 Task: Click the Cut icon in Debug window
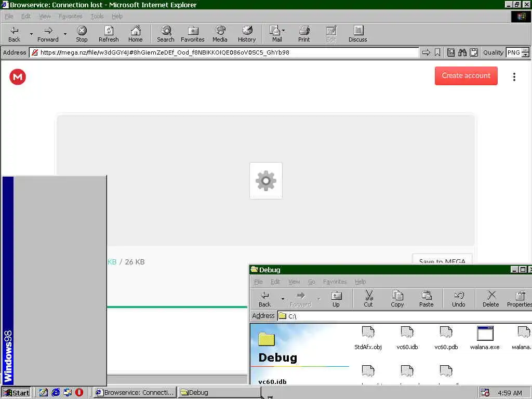368,299
